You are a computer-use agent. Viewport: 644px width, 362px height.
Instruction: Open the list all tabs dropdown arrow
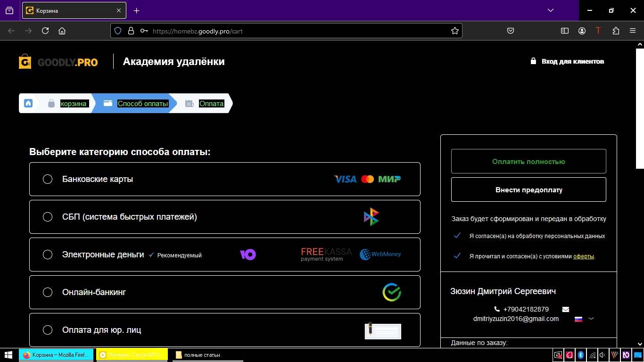point(551,10)
